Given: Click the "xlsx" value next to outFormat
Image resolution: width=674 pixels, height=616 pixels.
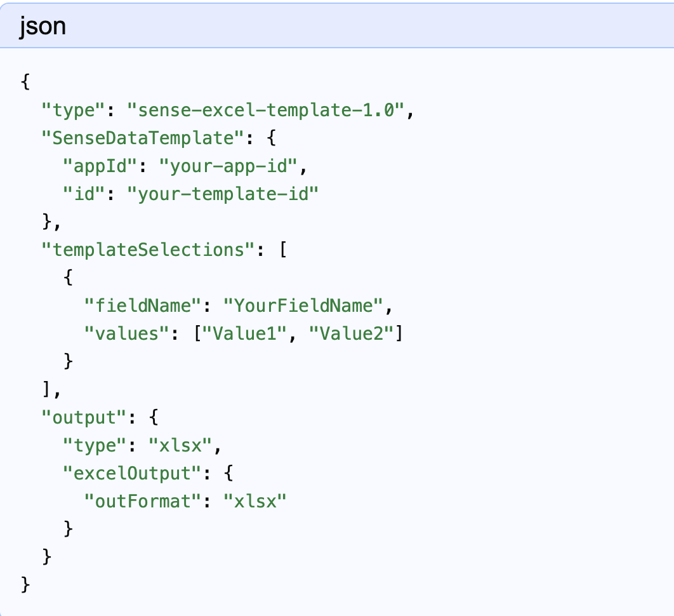Looking at the screenshot, I should pyautogui.click(x=254, y=501).
